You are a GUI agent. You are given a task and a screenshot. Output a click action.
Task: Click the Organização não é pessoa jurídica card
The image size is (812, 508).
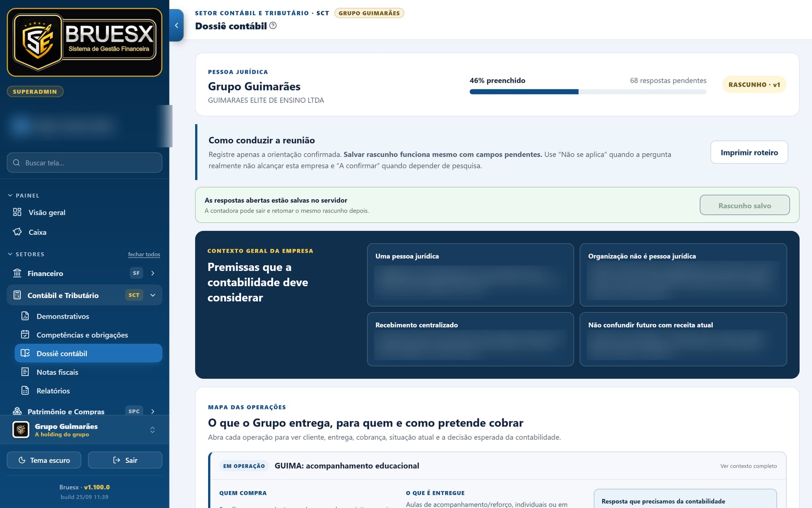coord(683,275)
